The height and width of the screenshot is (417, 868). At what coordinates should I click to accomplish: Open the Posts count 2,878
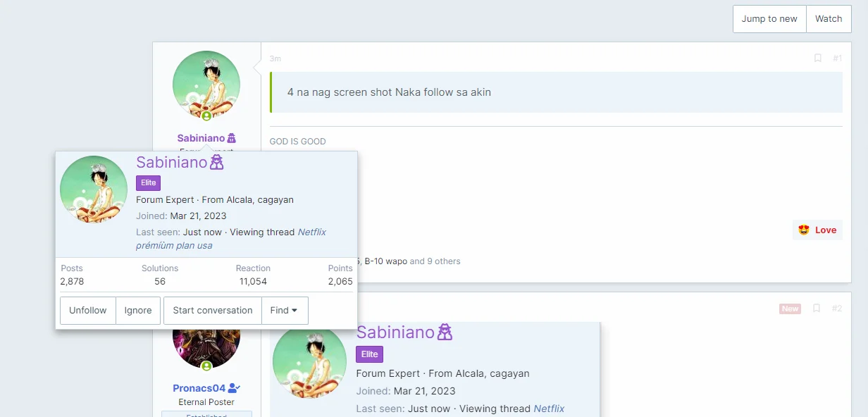pyautogui.click(x=72, y=281)
